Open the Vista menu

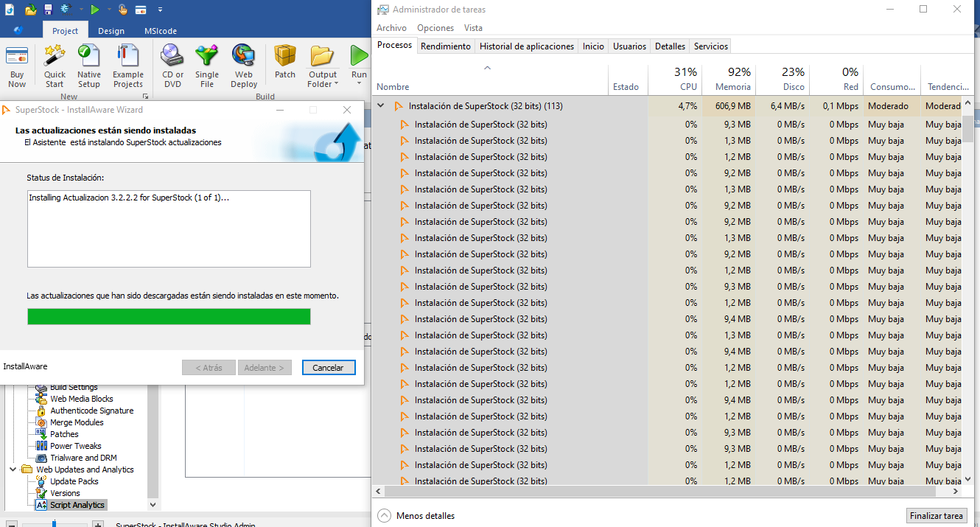[x=474, y=28]
